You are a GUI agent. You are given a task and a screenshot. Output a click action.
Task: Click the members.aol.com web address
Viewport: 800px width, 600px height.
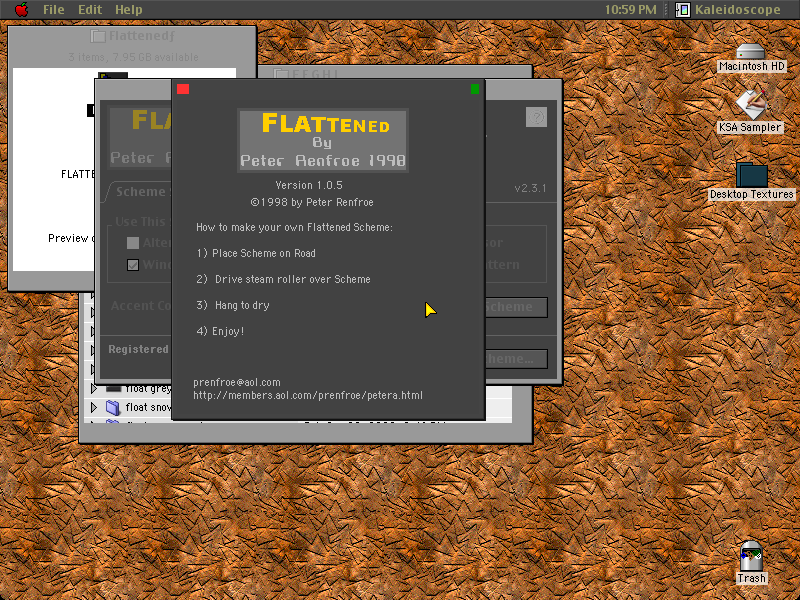pos(308,395)
